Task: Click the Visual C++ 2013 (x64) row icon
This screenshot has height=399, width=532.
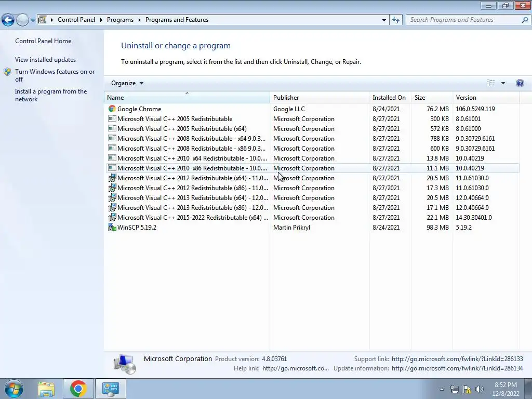Action: [112, 197]
